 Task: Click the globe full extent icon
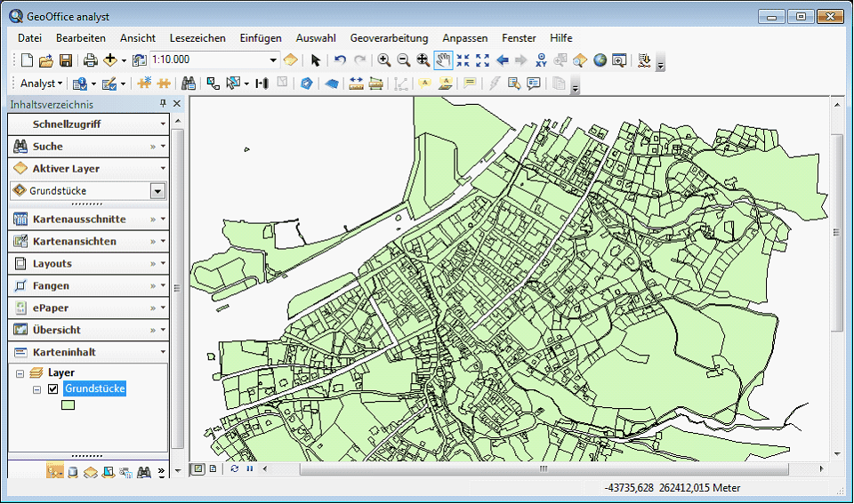coord(600,60)
